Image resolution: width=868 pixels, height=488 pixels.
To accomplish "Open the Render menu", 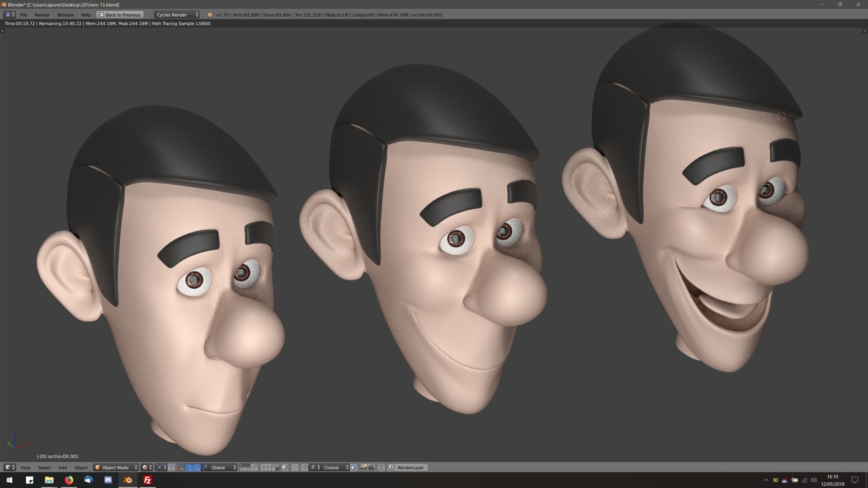I will (42, 15).
